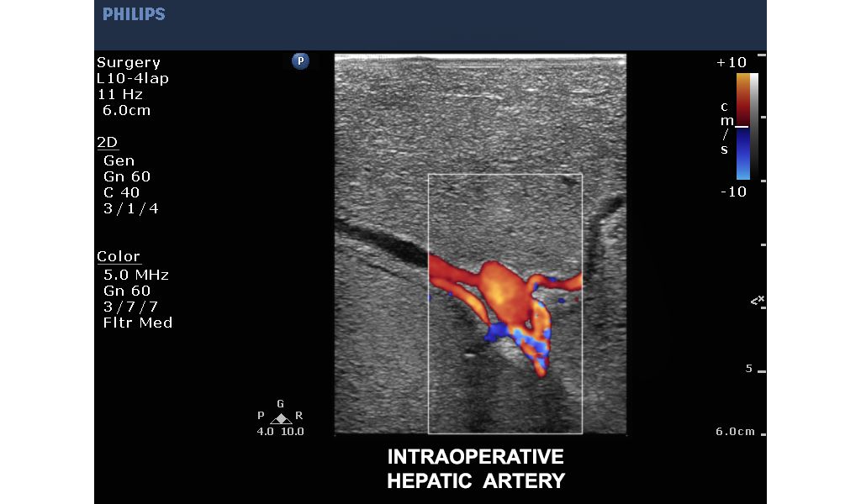This screenshot has width=861, height=504.
Task: Click the 'Gn 60' value under Color
Action: tap(127, 291)
